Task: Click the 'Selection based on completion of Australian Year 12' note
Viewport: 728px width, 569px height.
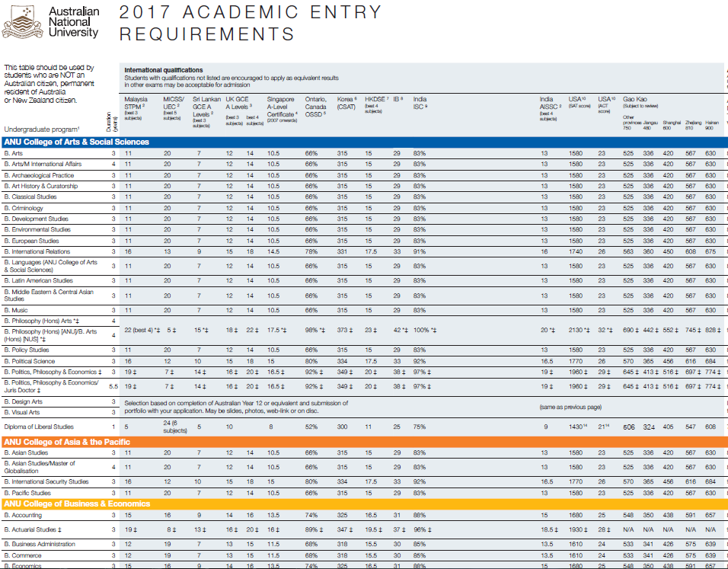Action: pyautogui.click(x=236, y=407)
